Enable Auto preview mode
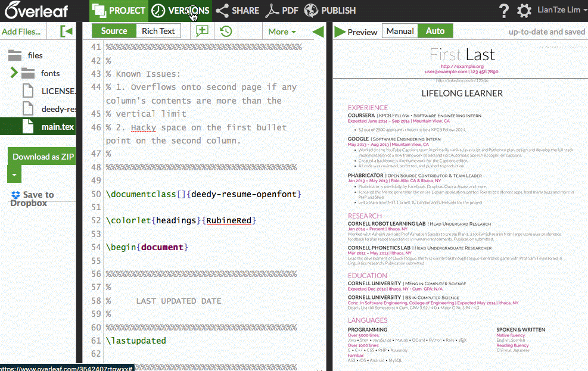The image size is (588, 371). [435, 31]
